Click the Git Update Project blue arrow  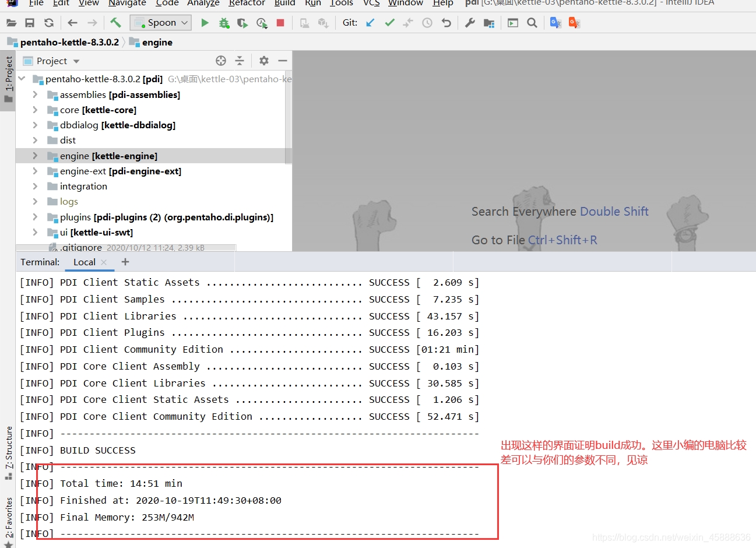(370, 23)
